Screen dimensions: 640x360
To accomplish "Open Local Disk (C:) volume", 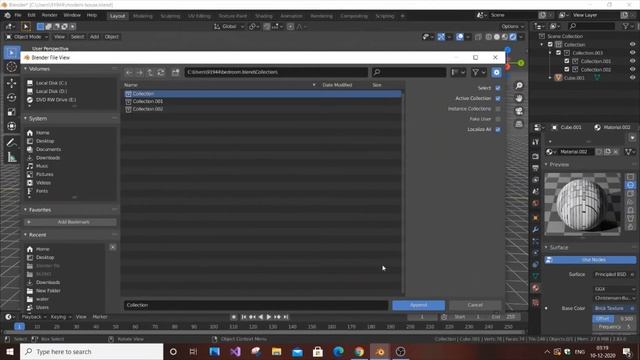I will click(51, 83).
